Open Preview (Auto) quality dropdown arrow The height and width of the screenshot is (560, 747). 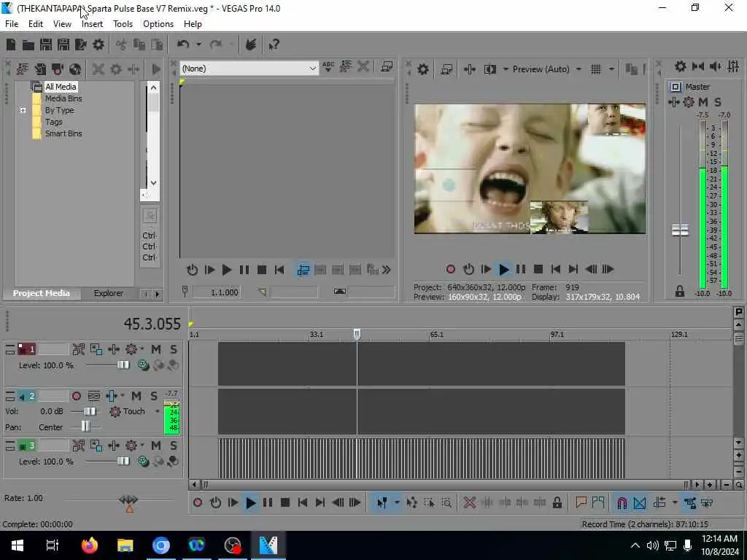[578, 69]
